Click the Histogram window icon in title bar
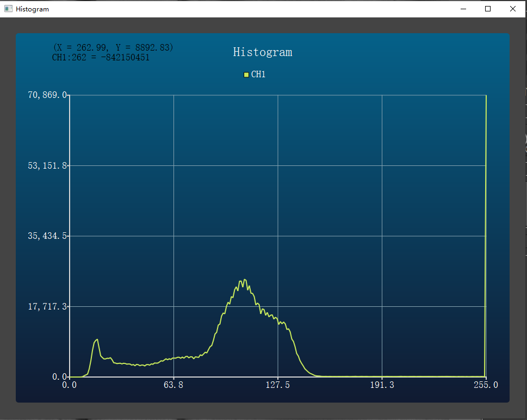Viewport: 527px width, 420px height. 7,9
